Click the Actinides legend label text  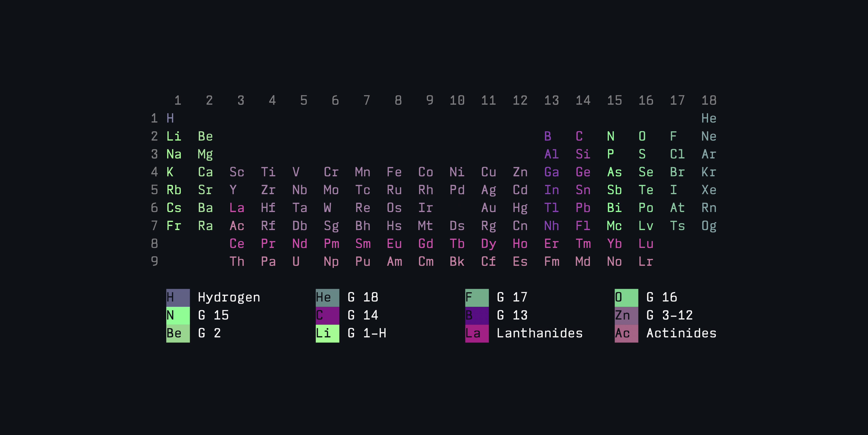[681, 333]
